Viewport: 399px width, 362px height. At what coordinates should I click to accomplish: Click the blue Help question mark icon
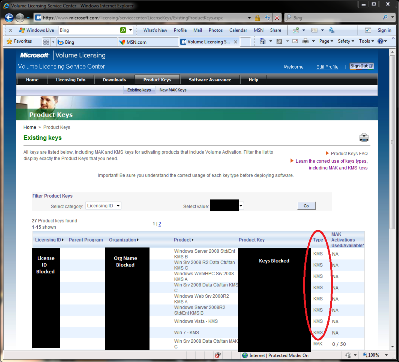[380, 41]
